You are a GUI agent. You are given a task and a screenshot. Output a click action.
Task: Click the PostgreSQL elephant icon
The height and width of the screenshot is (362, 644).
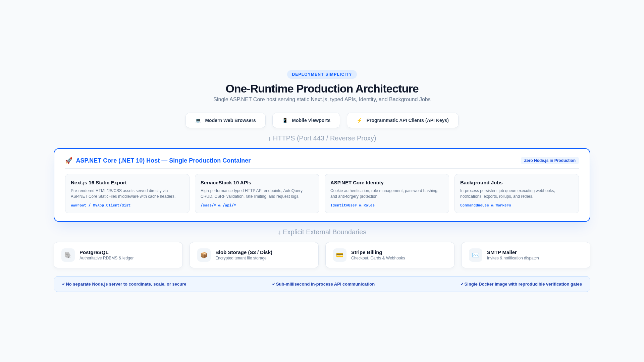[68, 255]
